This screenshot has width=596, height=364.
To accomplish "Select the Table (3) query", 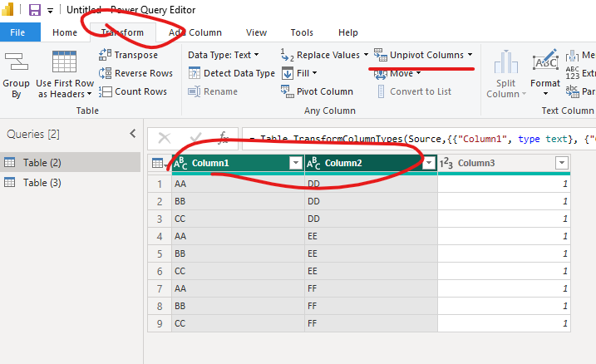I will (x=71, y=183).
